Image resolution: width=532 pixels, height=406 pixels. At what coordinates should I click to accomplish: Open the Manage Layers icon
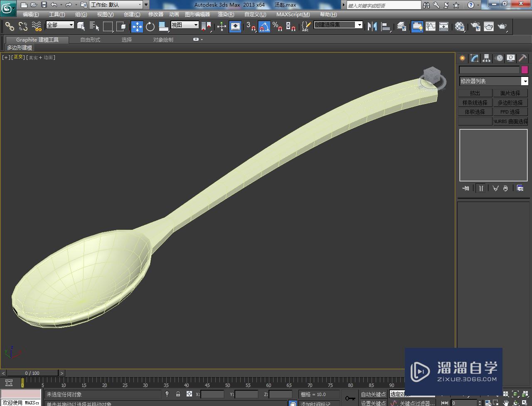[401, 27]
